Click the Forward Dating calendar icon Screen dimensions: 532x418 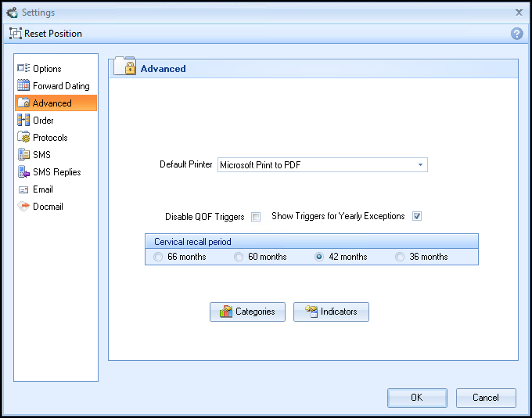click(23, 86)
